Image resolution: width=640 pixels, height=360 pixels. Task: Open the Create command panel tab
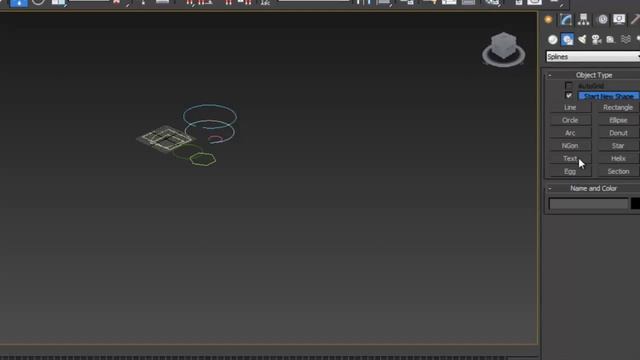549,19
